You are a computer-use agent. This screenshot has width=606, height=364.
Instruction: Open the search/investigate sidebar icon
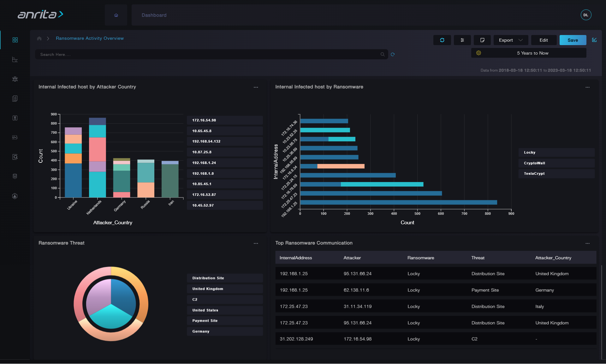(x=15, y=157)
